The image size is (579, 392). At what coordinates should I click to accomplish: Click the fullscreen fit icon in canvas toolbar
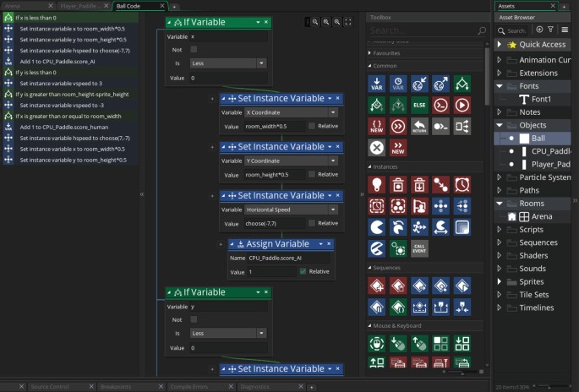pyautogui.click(x=348, y=23)
